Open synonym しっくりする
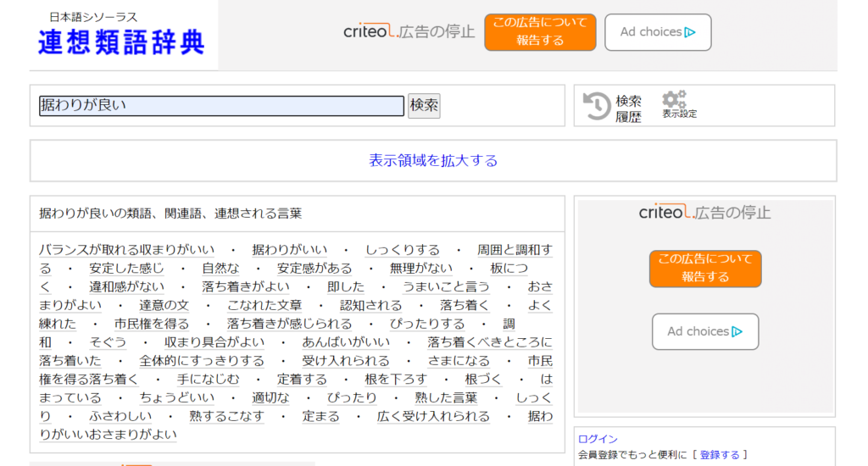Image resolution: width=868 pixels, height=466 pixels. click(403, 250)
